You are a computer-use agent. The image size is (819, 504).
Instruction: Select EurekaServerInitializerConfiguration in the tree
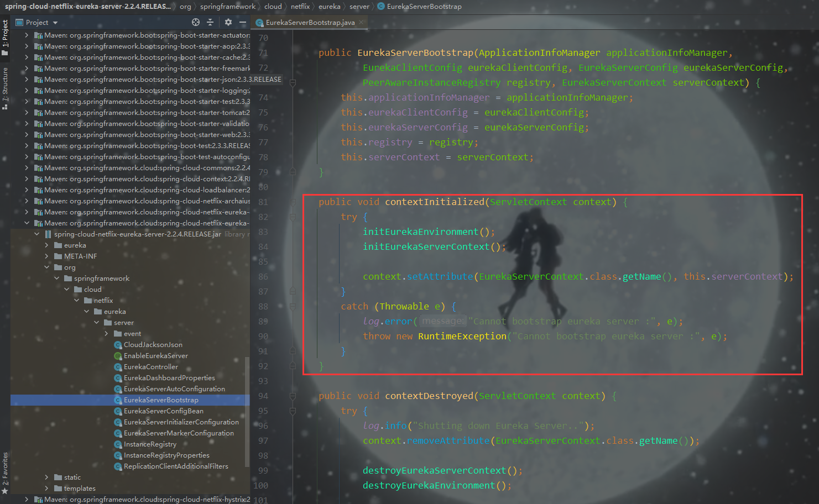click(181, 422)
